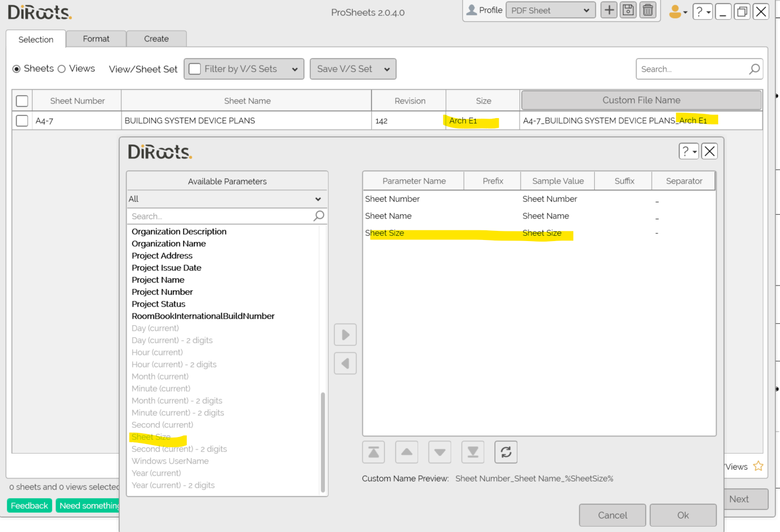Open main window help menu
The width and height of the screenshot is (780, 532).
tap(702, 11)
